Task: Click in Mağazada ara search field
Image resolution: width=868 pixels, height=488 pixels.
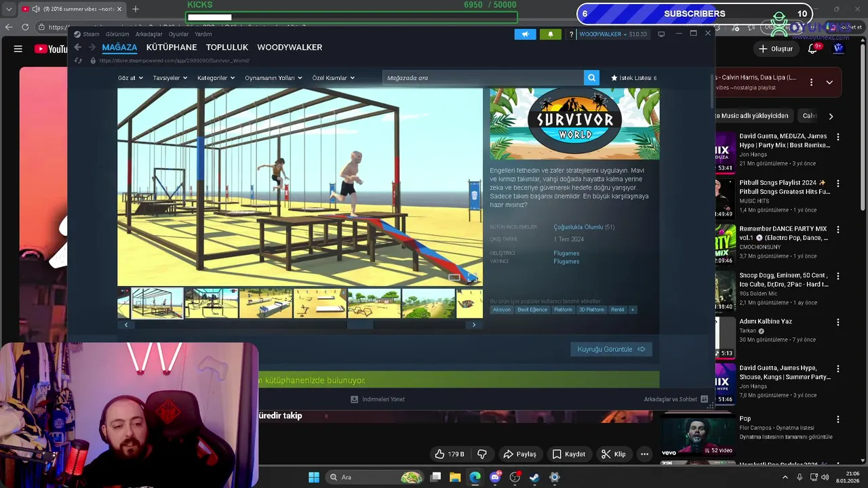Action: click(x=483, y=78)
